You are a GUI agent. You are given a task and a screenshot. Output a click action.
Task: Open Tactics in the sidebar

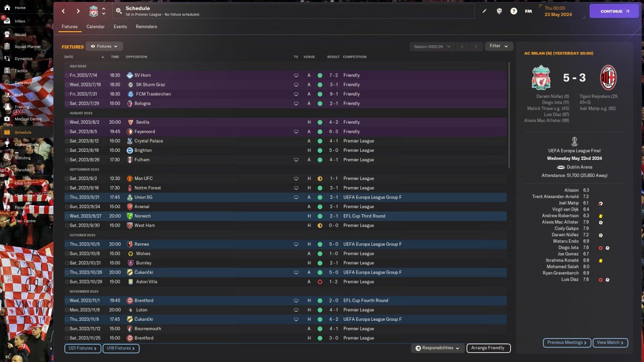[21, 71]
